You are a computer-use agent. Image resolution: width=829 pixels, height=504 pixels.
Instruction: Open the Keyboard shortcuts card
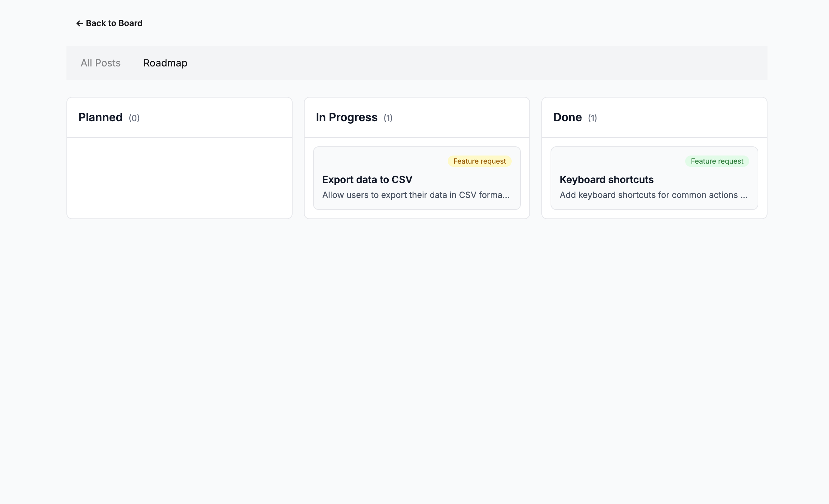tap(654, 178)
